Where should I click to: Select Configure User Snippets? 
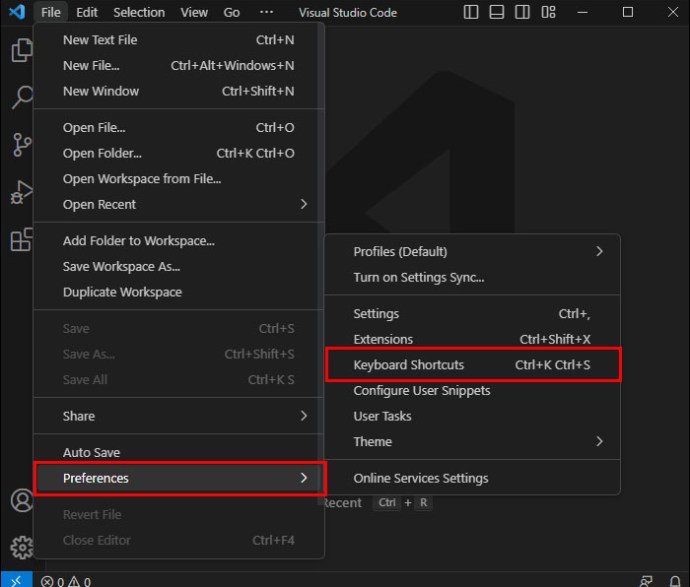click(473, 391)
